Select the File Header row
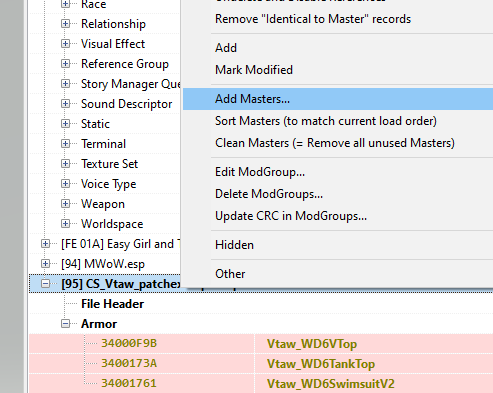Screen dimensions: 493x393 (112, 304)
